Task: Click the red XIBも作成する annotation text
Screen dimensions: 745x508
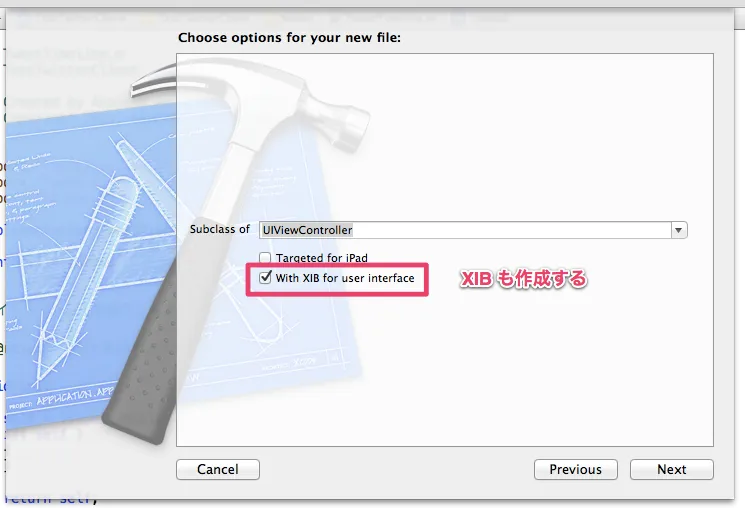Action: point(524,279)
